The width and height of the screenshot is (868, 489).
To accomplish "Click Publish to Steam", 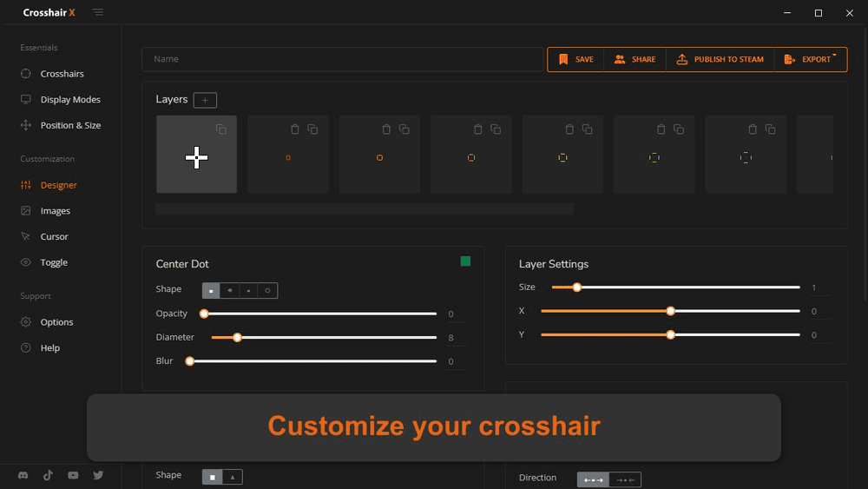I will (x=720, y=59).
